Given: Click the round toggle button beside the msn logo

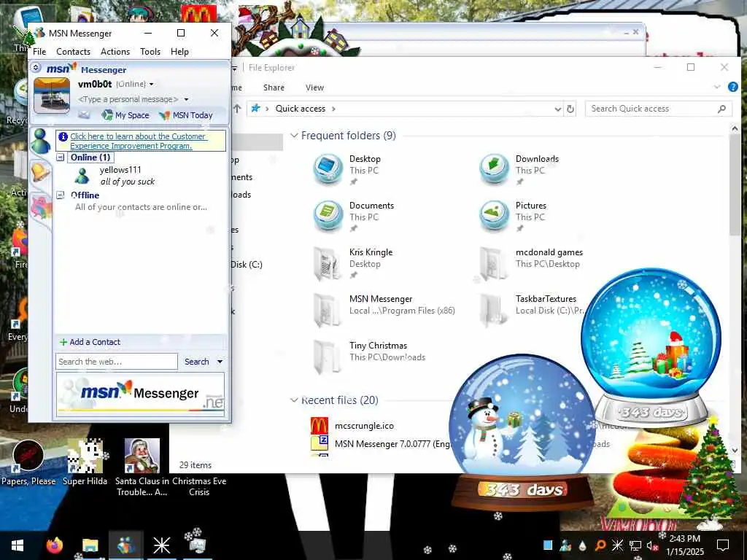Looking at the screenshot, I should pyautogui.click(x=36, y=68).
